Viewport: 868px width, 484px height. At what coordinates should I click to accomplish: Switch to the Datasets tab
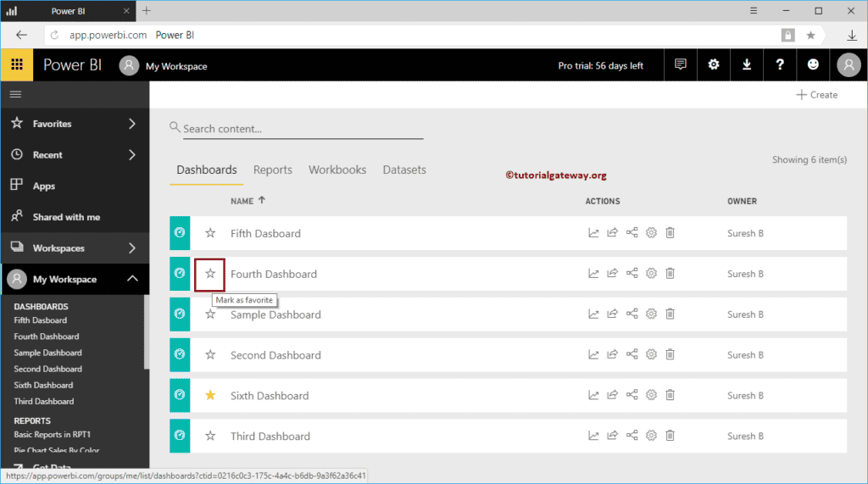(404, 170)
